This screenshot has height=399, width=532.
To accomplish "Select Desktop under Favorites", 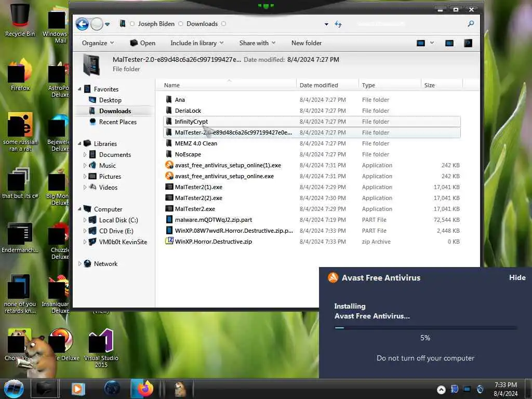I will [110, 100].
